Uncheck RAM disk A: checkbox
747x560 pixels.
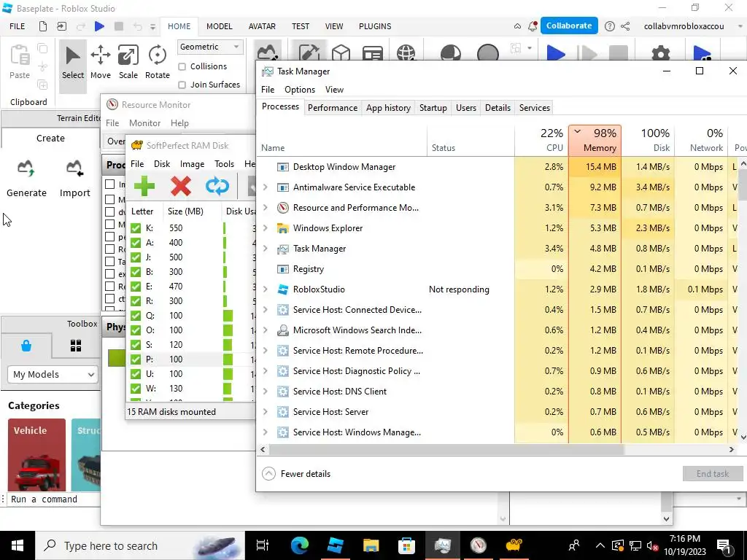click(136, 243)
